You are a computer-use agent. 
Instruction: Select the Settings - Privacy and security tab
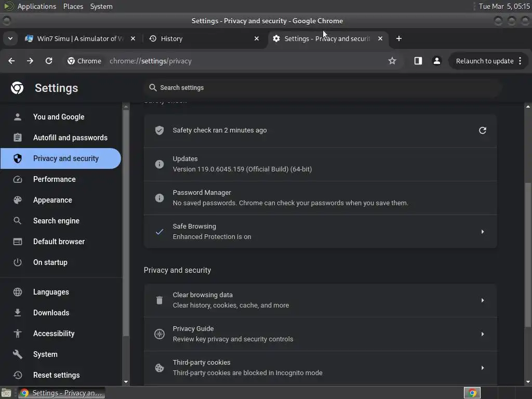coord(328,38)
